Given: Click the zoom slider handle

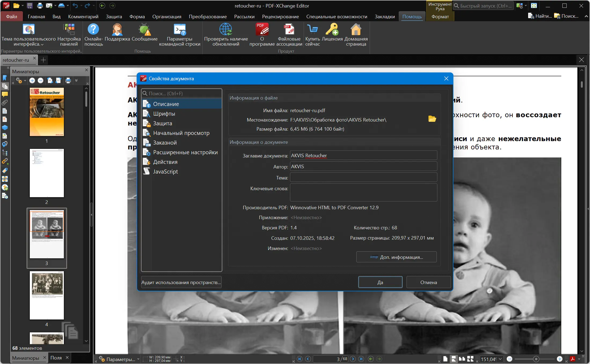Looking at the screenshot, I should click(536, 359).
